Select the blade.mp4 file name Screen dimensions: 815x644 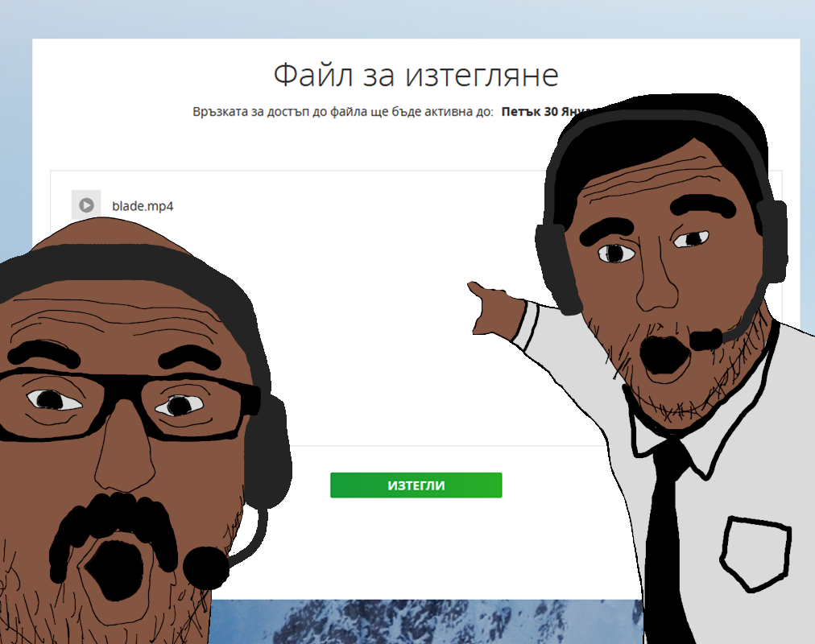tap(143, 206)
